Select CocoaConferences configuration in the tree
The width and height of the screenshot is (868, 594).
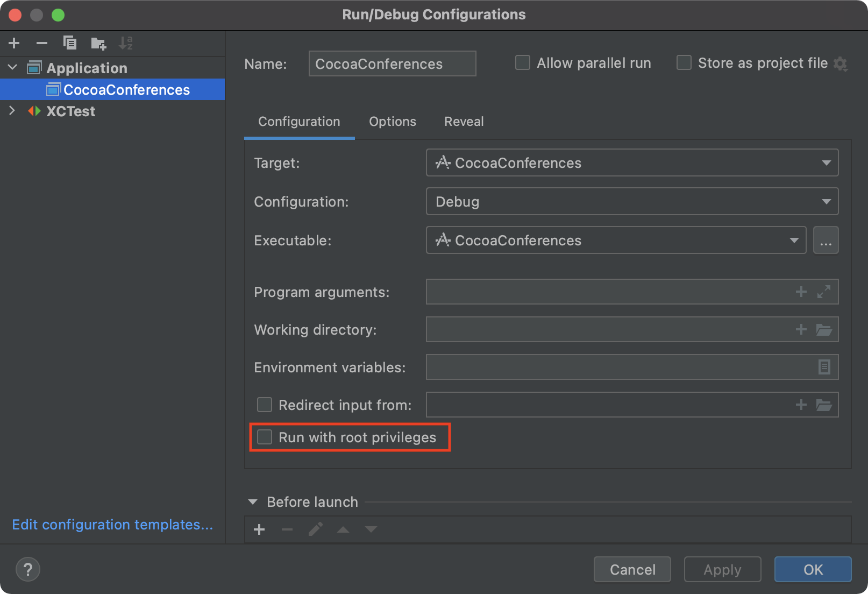pyautogui.click(x=112, y=89)
